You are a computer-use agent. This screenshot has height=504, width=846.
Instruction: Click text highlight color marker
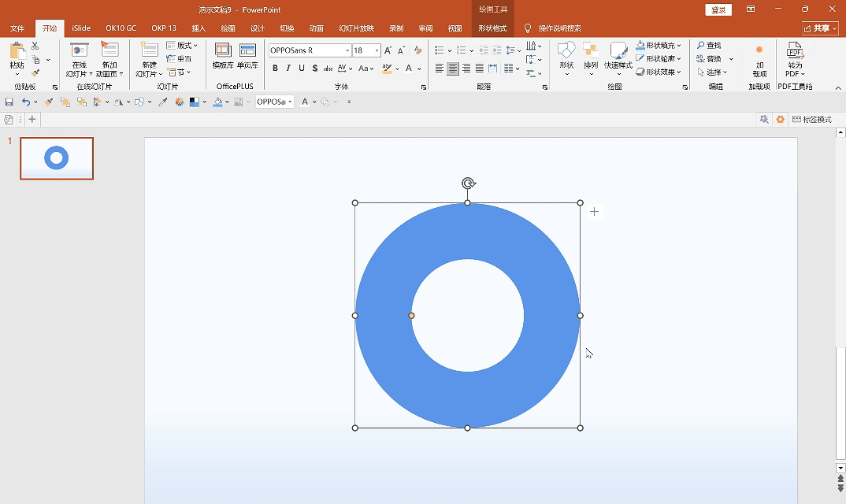click(x=387, y=68)
